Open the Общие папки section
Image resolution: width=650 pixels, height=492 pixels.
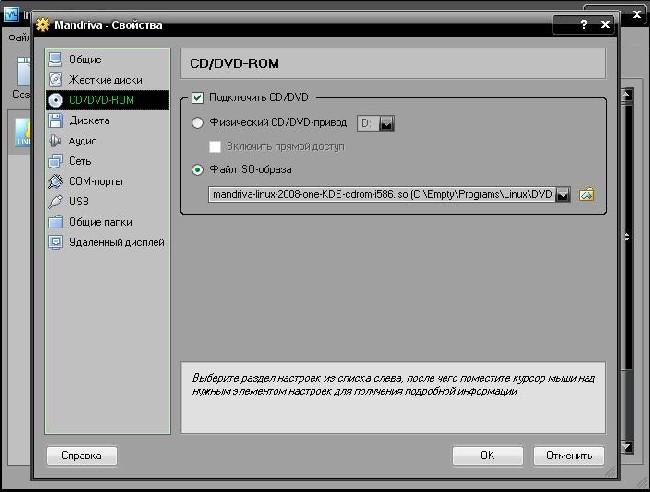107,222
